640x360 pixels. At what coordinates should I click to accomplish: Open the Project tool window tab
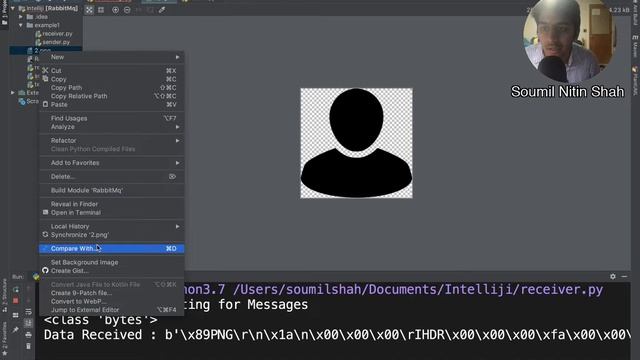4,13
